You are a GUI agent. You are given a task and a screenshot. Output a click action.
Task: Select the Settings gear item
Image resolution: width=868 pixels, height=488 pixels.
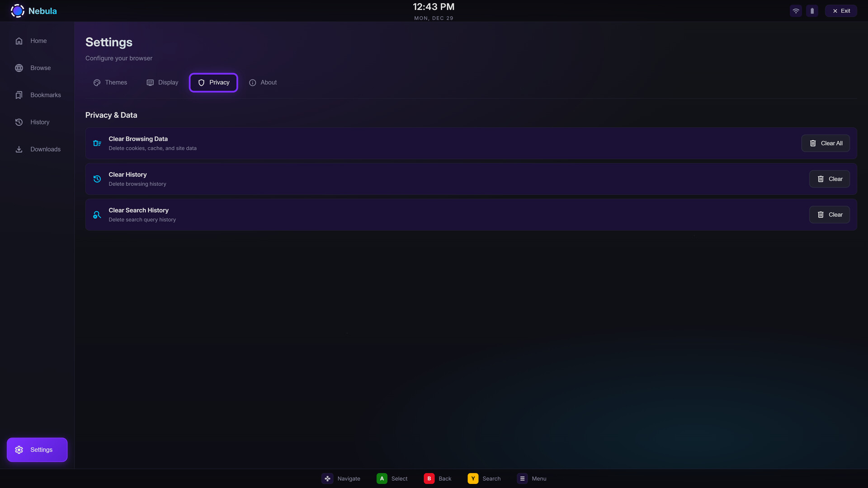coord(37,450)
